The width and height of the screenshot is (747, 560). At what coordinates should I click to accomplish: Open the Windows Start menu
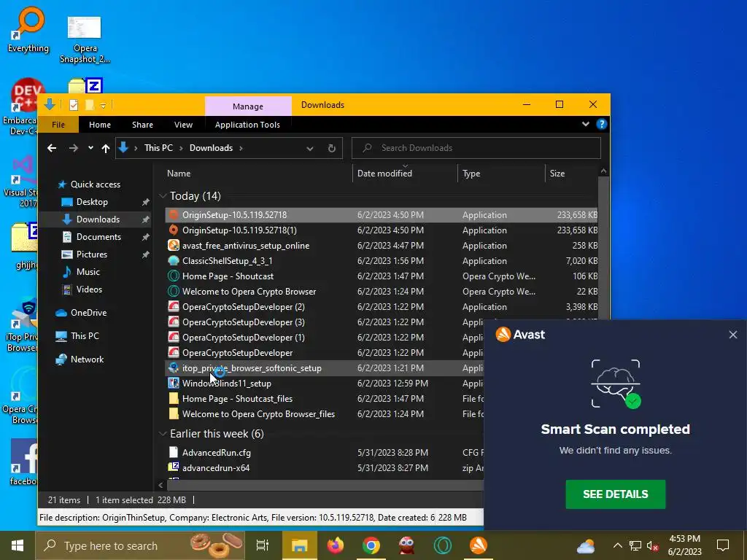click(x=18, y=545)
